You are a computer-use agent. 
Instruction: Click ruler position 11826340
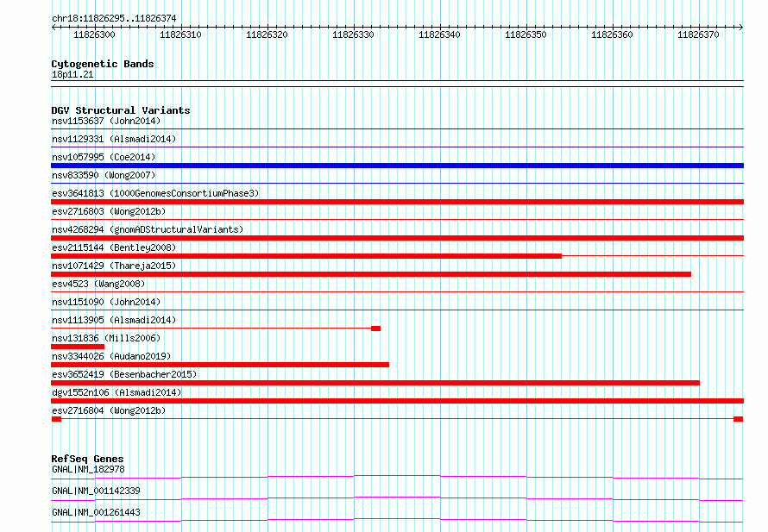coord(439,34)
